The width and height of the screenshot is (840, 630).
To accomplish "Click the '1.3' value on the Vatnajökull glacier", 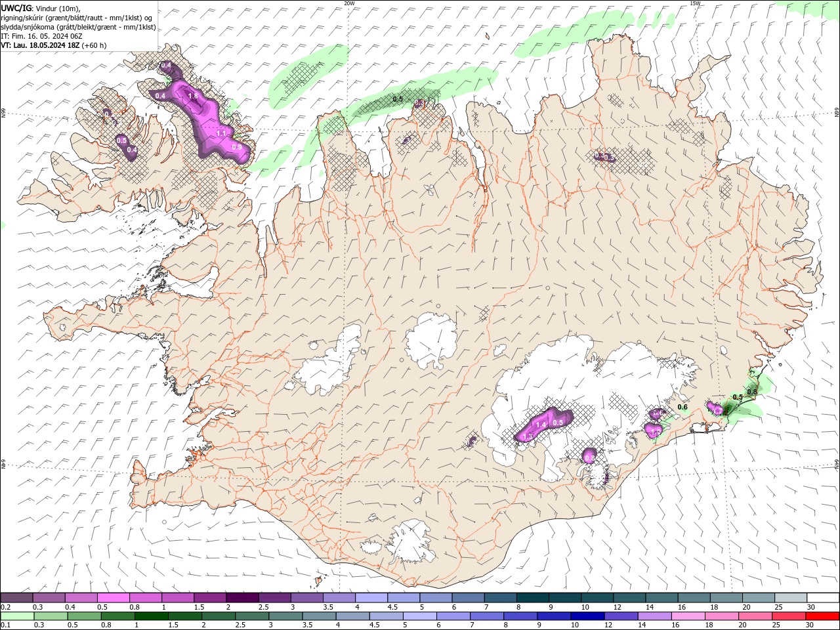I will 526,436.
